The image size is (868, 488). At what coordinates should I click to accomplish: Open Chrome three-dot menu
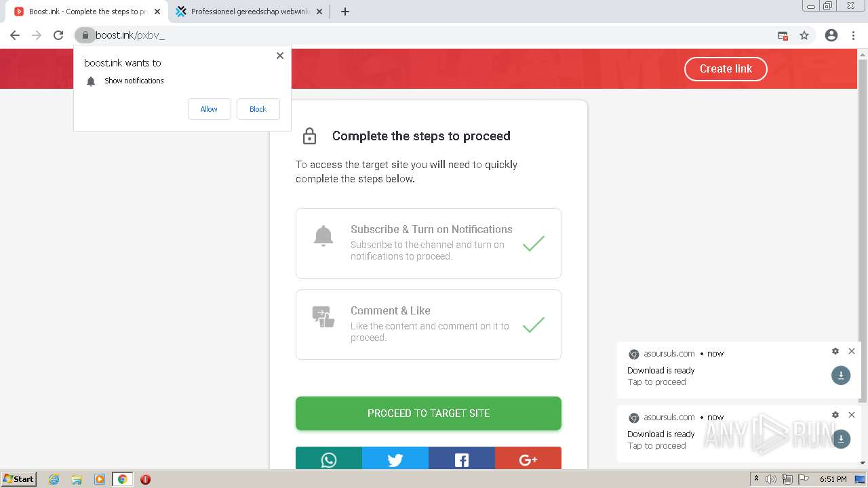pyautogui.click(x=853, y=35)
